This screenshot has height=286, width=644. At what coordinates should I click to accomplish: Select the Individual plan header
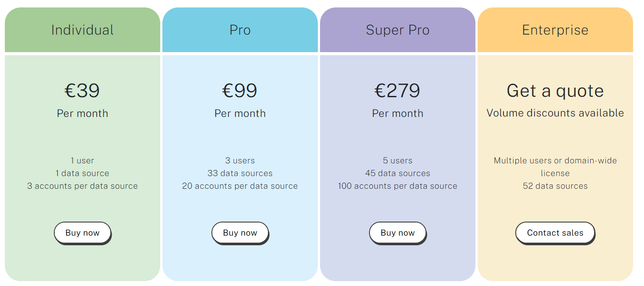(x=82, y=30)
